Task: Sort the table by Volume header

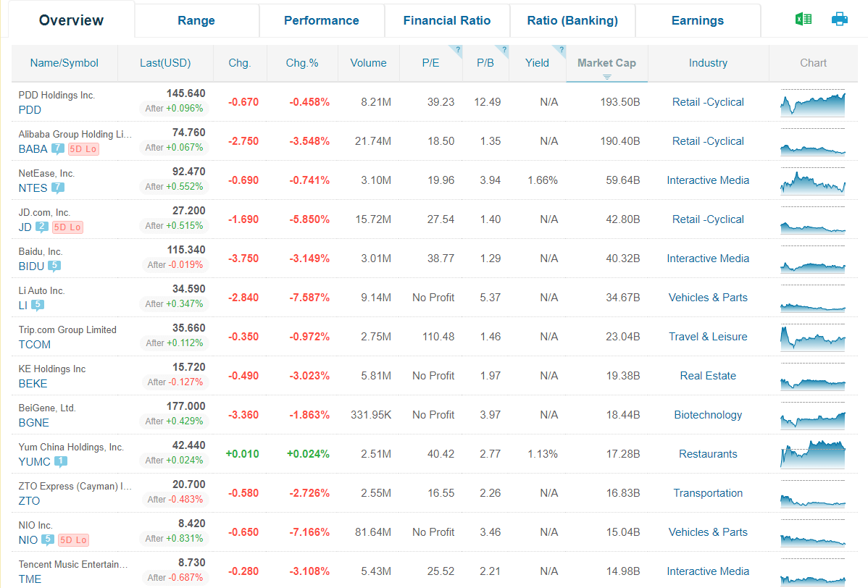Action: 368,63
